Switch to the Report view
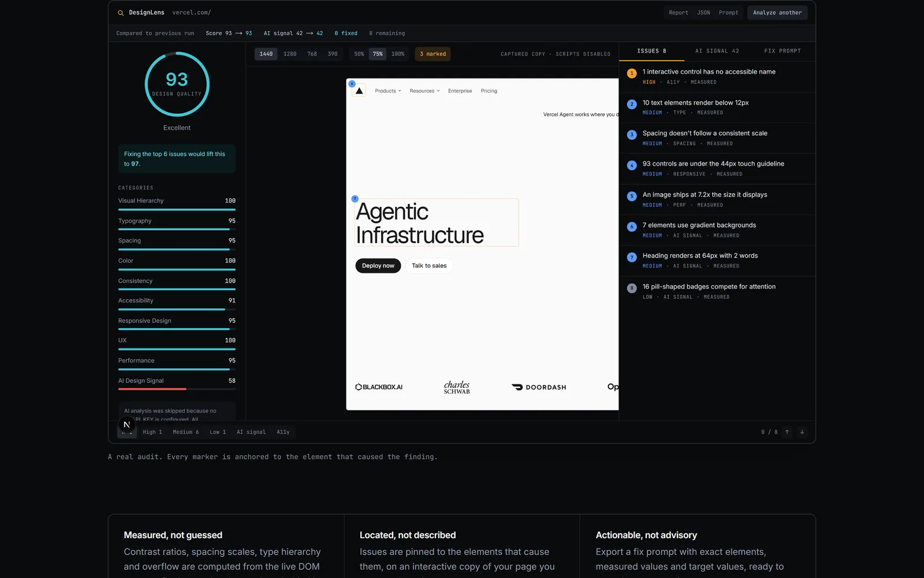This screenshot has height=578, width=924. click(x=679, y=13)
